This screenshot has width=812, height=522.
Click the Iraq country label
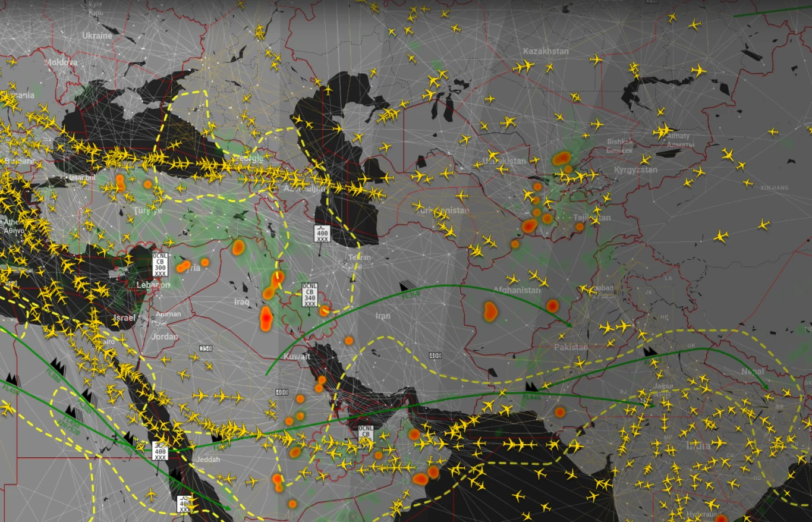(242, 302)
